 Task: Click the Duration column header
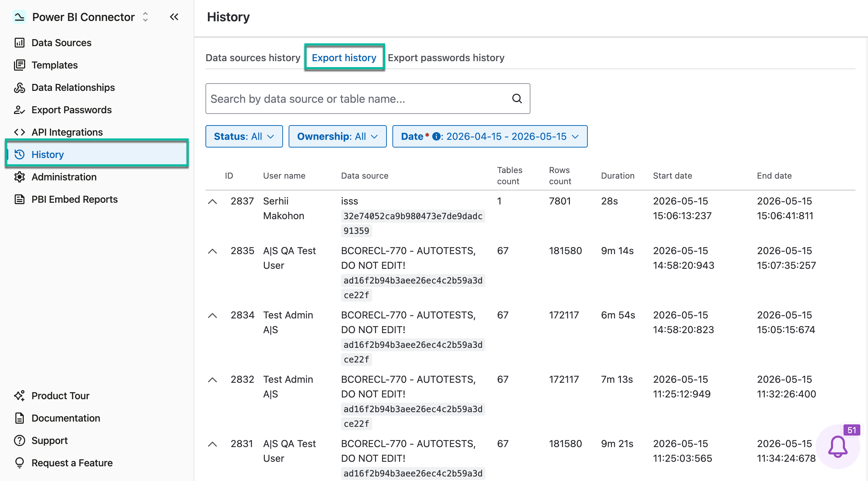618,176
